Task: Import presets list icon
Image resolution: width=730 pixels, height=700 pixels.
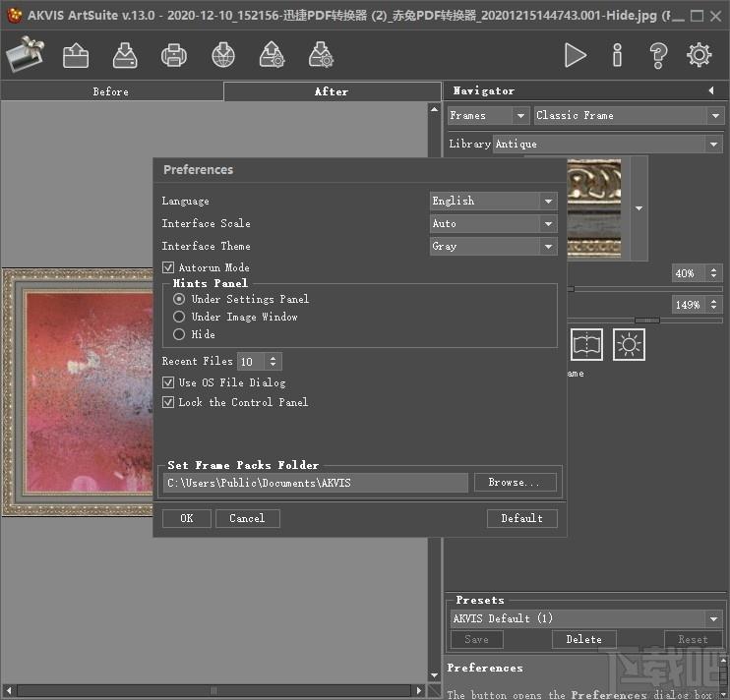Action: 273,55
